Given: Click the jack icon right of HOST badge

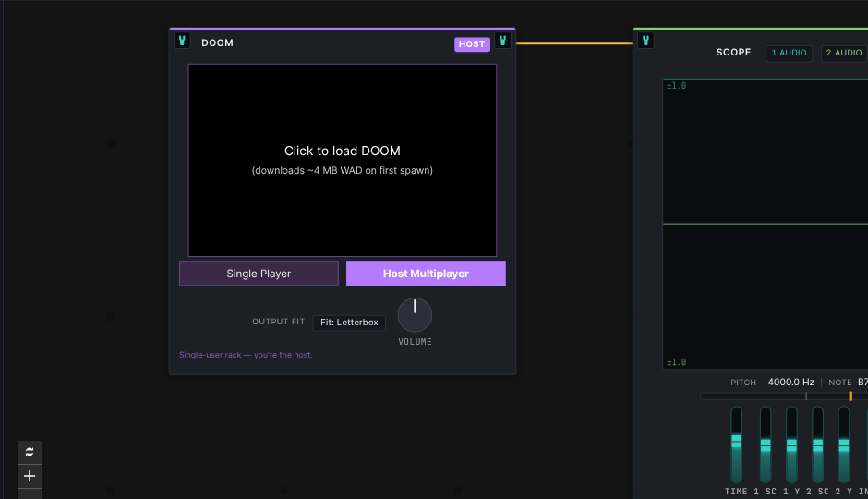Looking at the screenshot, I should [502, 41].
